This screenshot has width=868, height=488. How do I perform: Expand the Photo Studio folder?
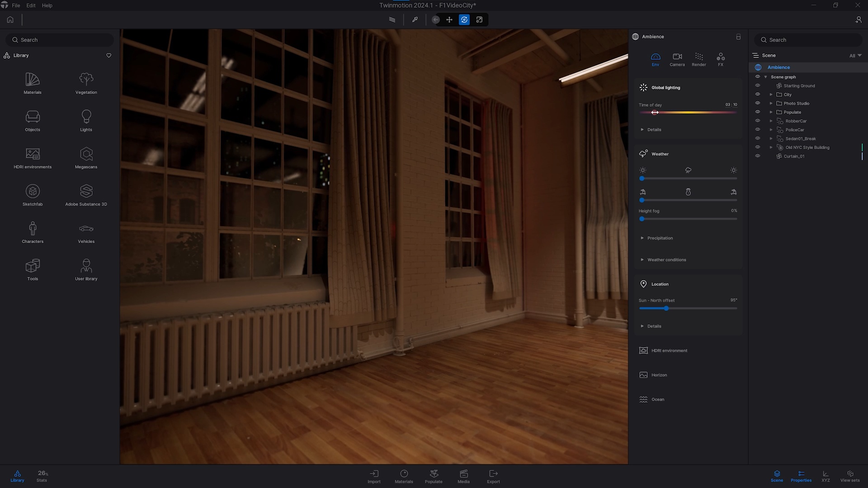tap(771, 103)
